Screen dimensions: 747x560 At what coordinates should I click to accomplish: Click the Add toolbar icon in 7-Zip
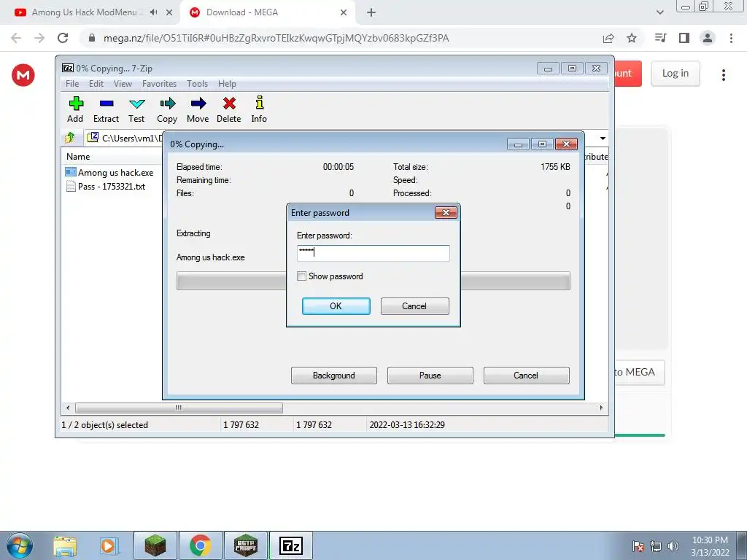[75, 109]
